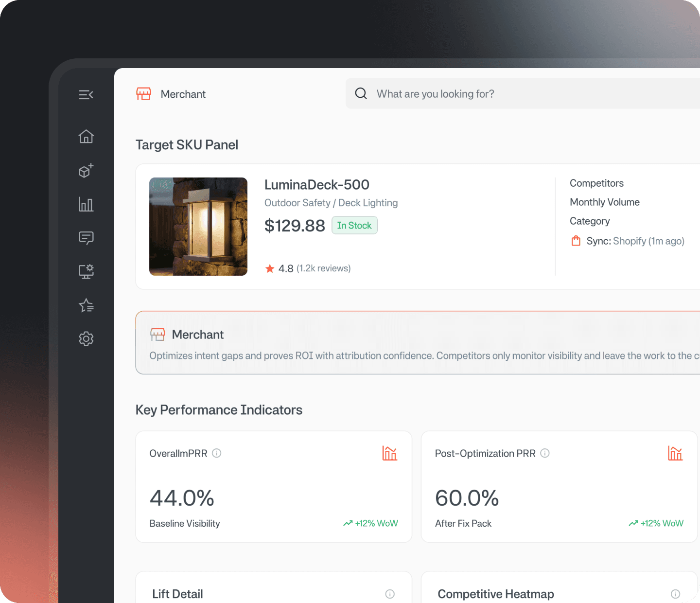Open the Home page from sidebar

click(86, 137)
